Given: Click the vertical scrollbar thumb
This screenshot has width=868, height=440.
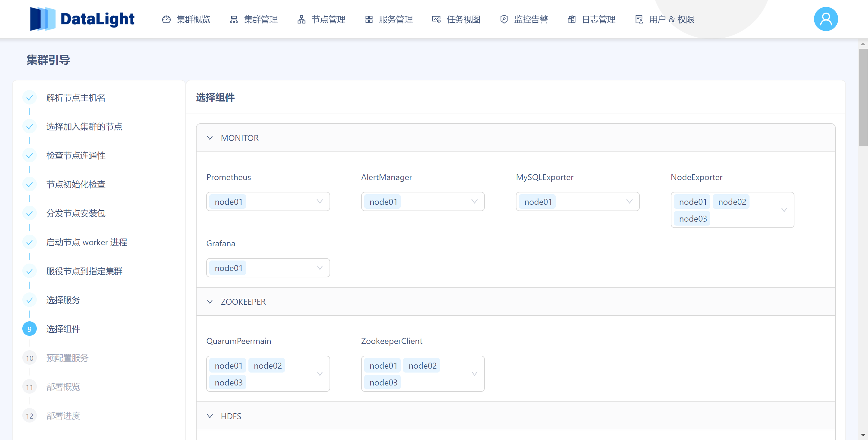Looking at the screenshot, I should (x=863, y=98).
